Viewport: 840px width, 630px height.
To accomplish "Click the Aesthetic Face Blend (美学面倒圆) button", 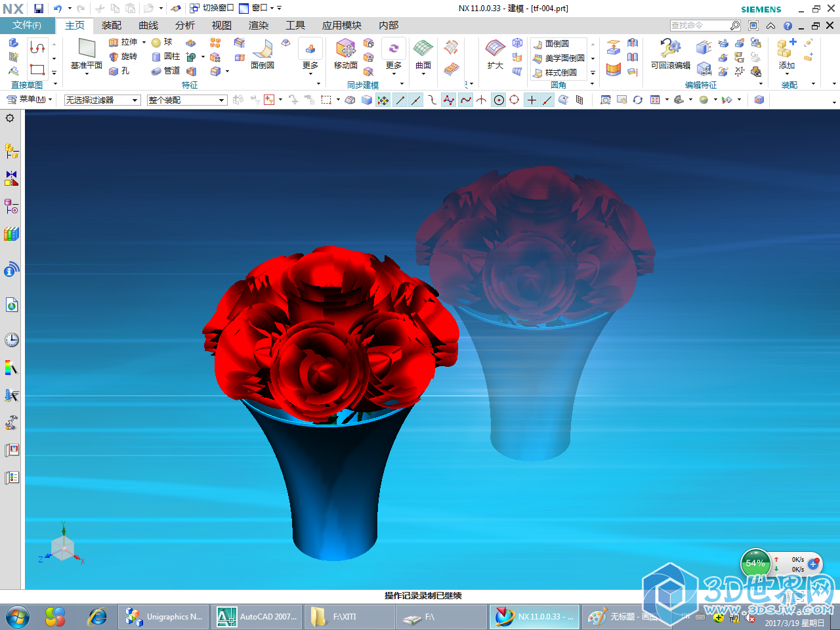I will click(559, 58).
